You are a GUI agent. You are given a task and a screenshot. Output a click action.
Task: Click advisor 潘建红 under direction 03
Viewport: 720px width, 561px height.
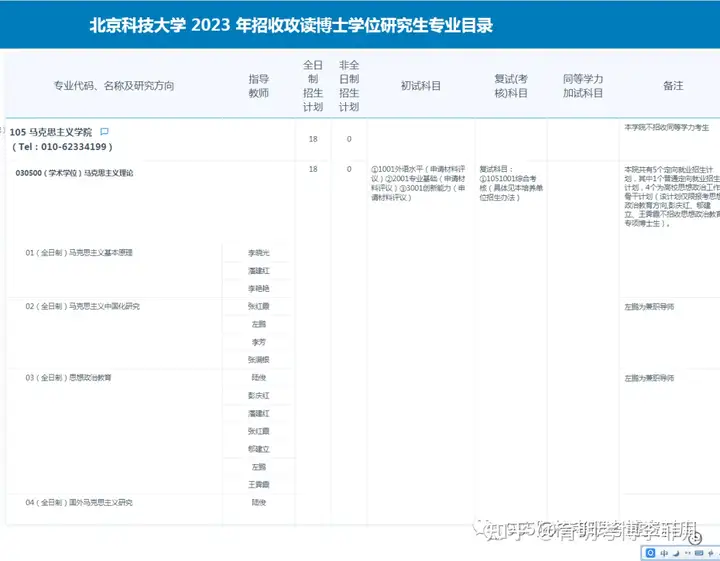[x=259, y=414]
